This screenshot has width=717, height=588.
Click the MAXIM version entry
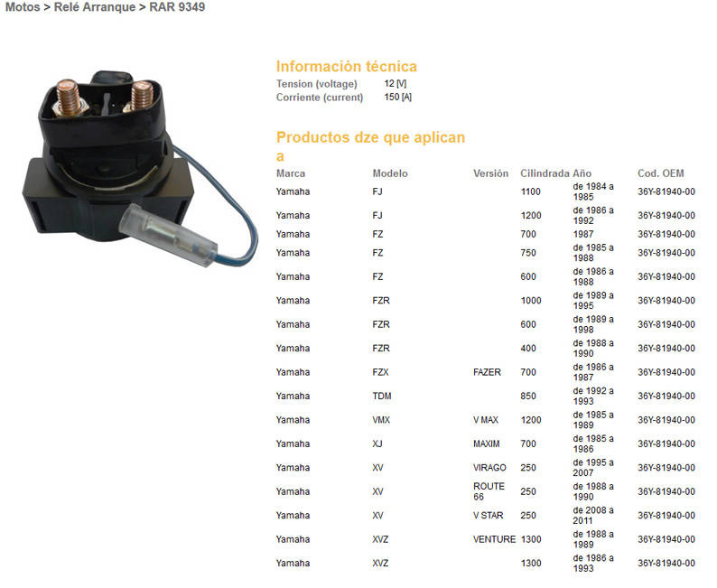(x=486, y=443)
